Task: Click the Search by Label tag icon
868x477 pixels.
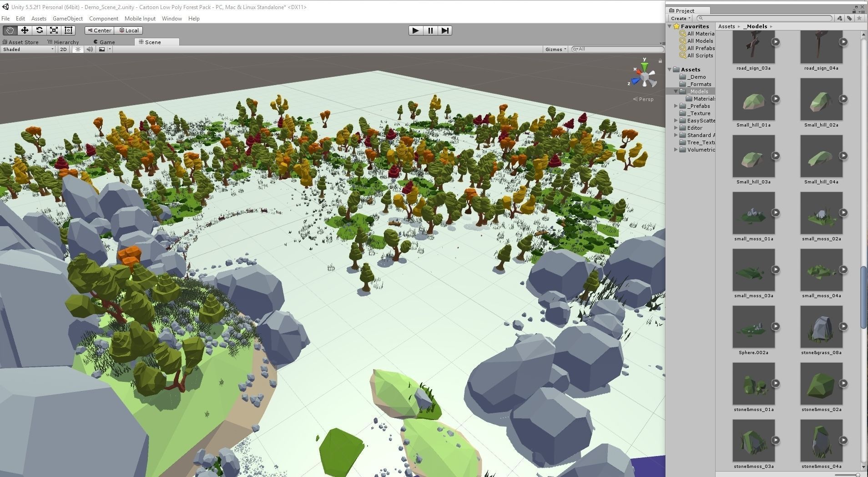Action: click(849, 18)
